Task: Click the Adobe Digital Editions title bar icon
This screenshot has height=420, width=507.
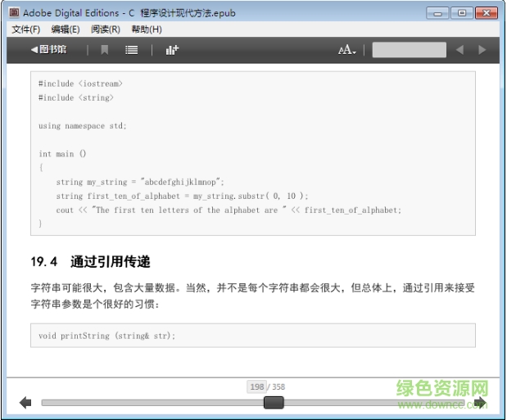Action: click(14, 12)
